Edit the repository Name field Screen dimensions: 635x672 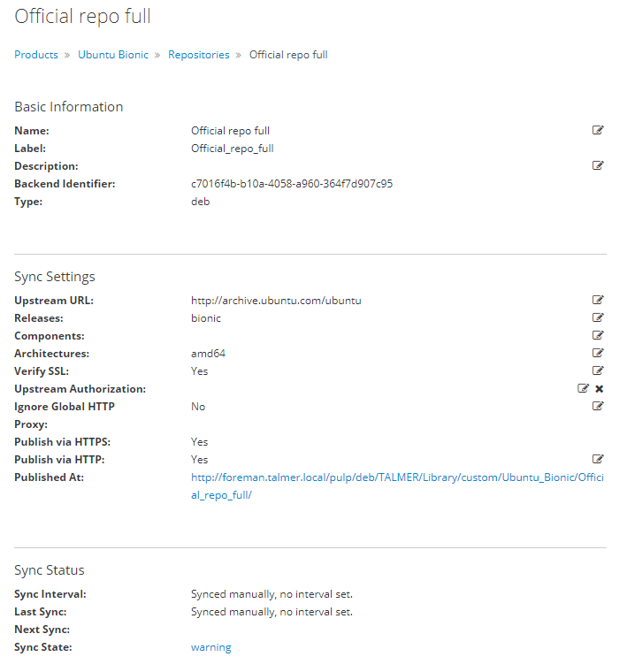(x=598, y=130)
